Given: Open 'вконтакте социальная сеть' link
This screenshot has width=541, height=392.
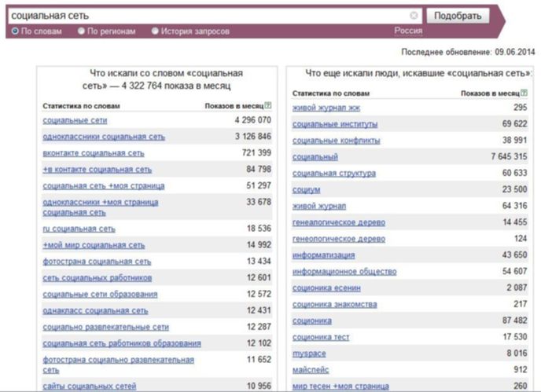Looking at the screenshot, I should (x=94, y=153).
